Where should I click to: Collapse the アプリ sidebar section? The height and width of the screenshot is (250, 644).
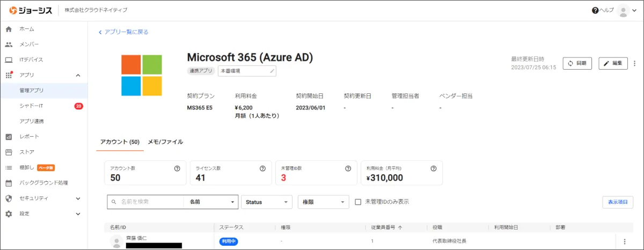coord(78,75)
